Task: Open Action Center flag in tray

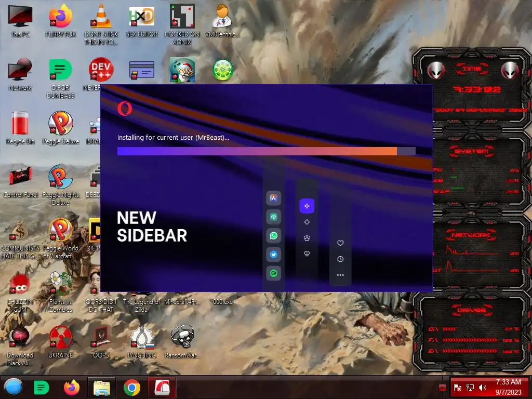Action: (457, 388)
